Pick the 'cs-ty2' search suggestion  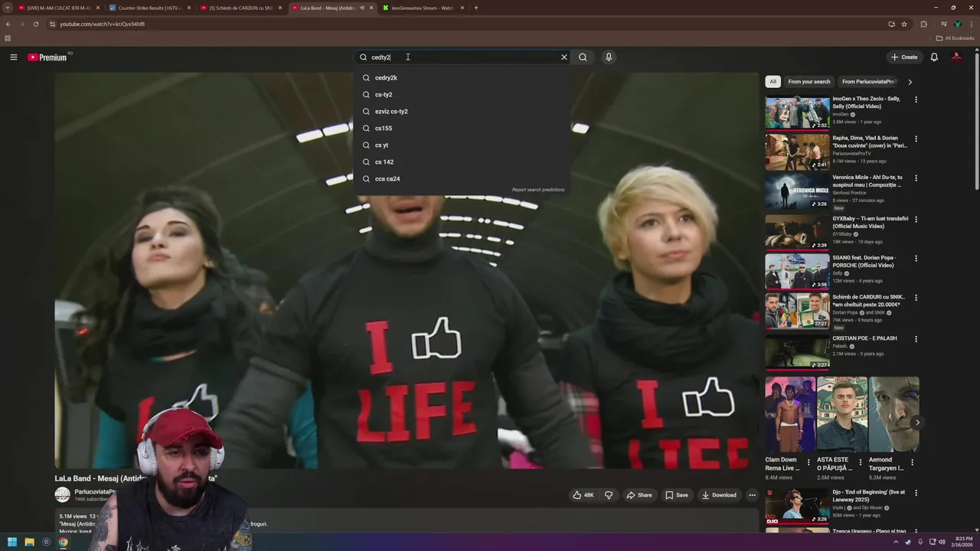coord(462,94)
